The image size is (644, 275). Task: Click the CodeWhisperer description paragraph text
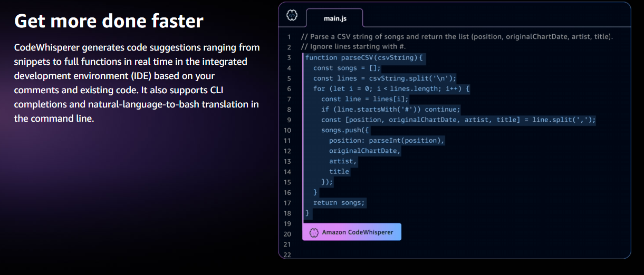click(x=137, y=83)
